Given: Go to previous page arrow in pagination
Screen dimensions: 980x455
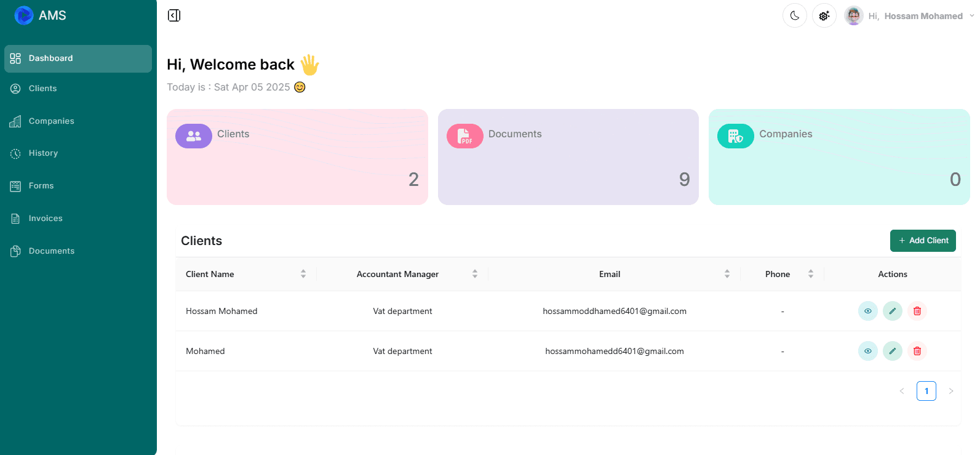Looking at the screenshot, I should tap(902, 391).
